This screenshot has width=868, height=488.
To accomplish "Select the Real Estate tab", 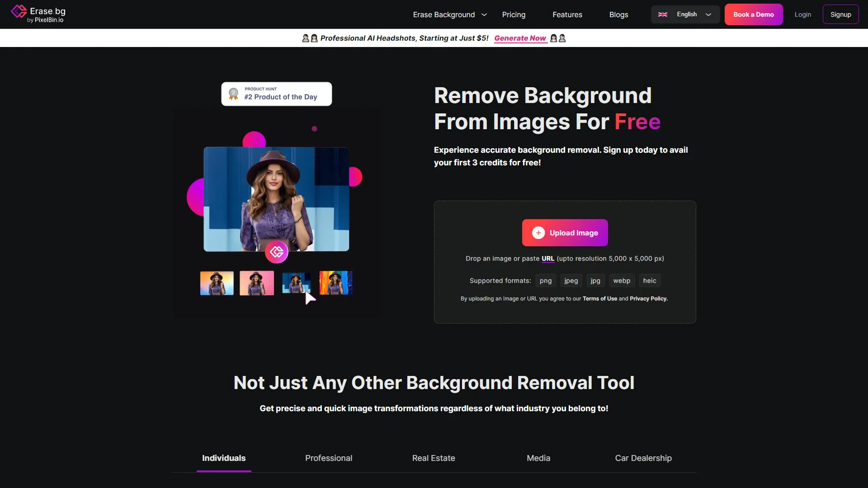I will (434, 458).
